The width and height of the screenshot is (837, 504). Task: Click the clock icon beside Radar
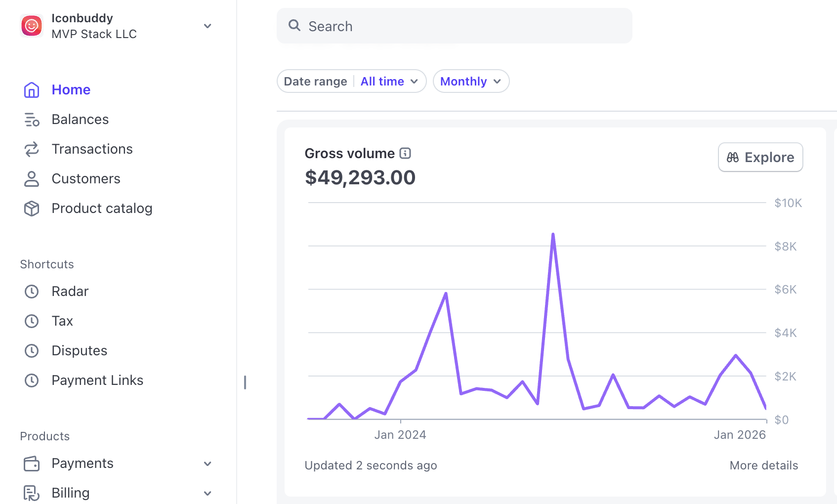tap(32, 292)
